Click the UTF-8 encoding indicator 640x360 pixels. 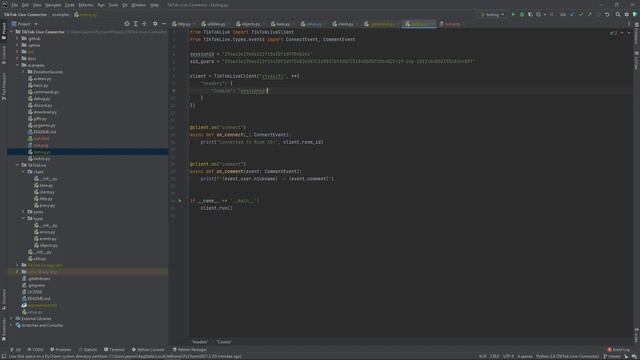pyautogui.click(x=508, y=356)
